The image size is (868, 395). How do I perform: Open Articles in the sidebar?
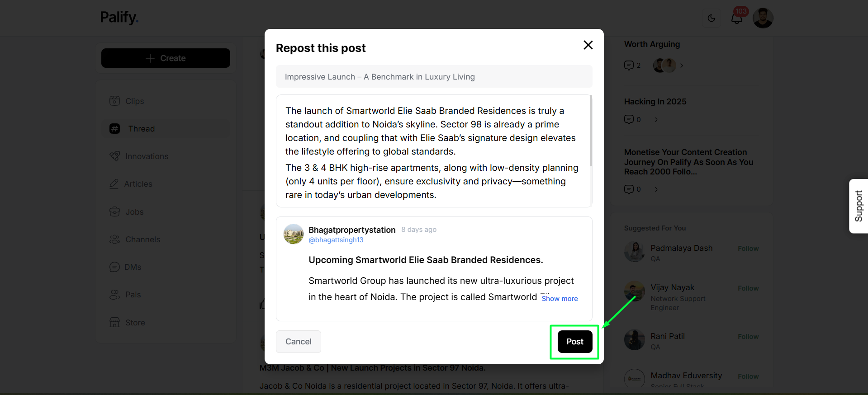166,184
